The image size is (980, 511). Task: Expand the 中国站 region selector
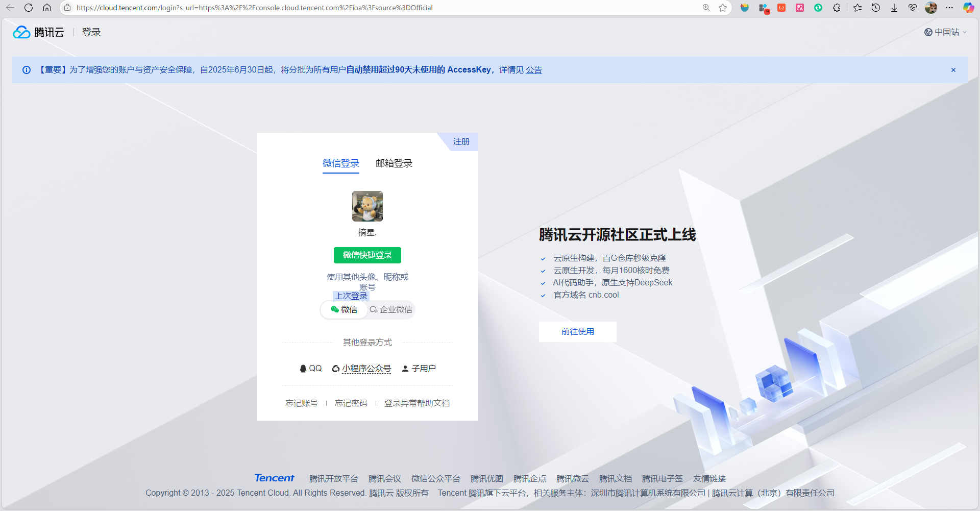945,32
